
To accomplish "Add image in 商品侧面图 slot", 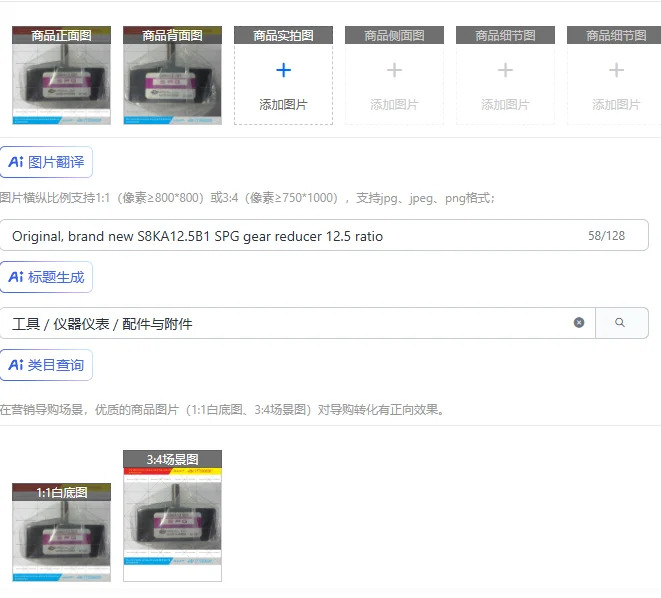I will (394, 75).
